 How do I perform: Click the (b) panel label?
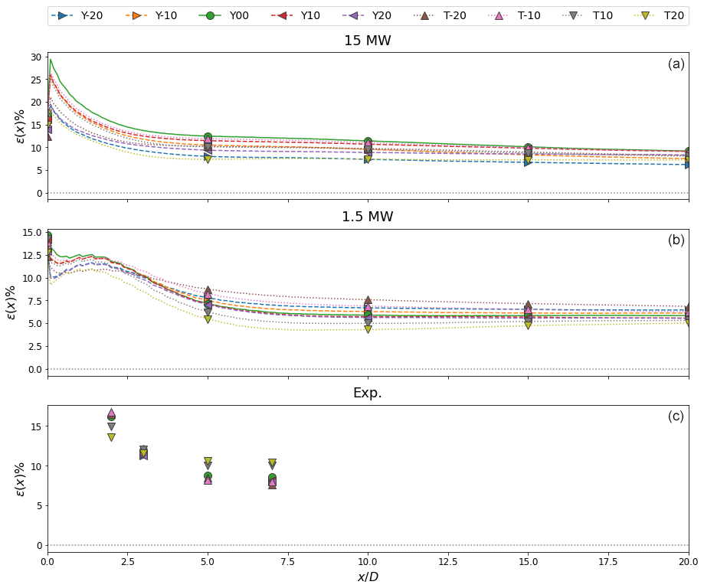click(x=676, y=240)
